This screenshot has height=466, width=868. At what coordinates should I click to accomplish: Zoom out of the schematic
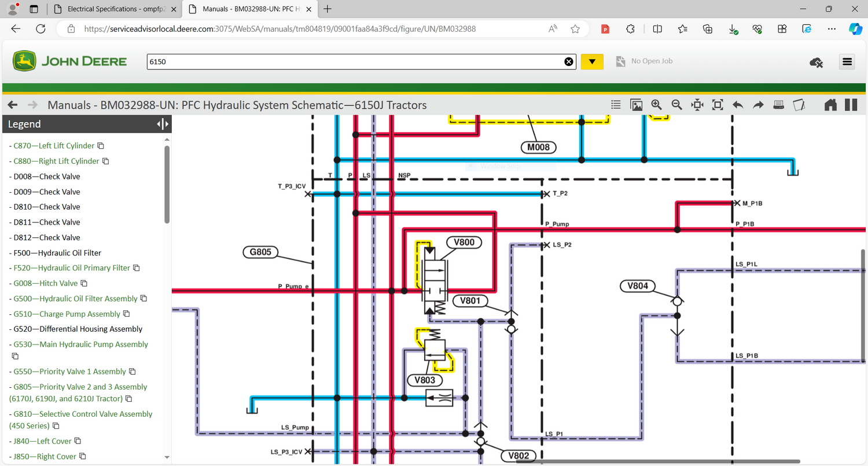676,105
